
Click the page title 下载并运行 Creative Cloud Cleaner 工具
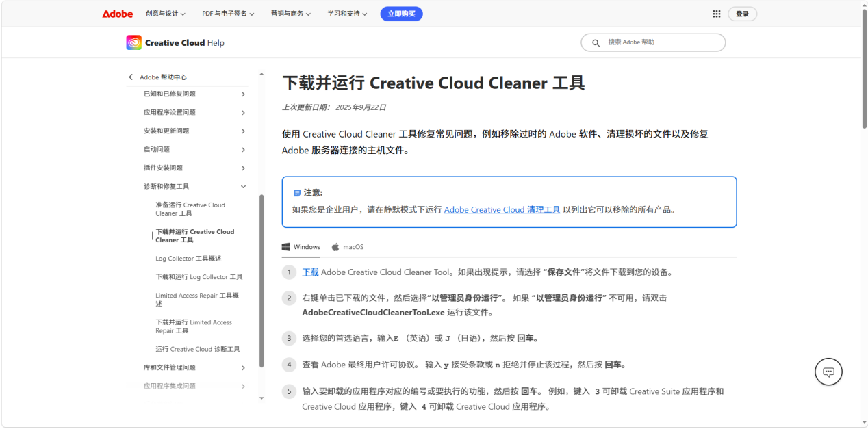[x=433, y=83]
